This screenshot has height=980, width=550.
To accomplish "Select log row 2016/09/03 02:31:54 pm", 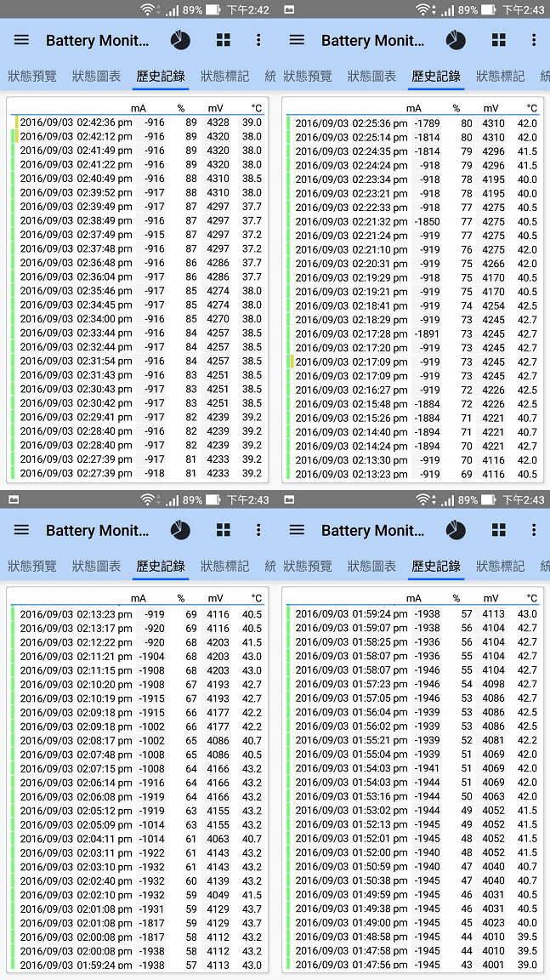I will point(138,361).
